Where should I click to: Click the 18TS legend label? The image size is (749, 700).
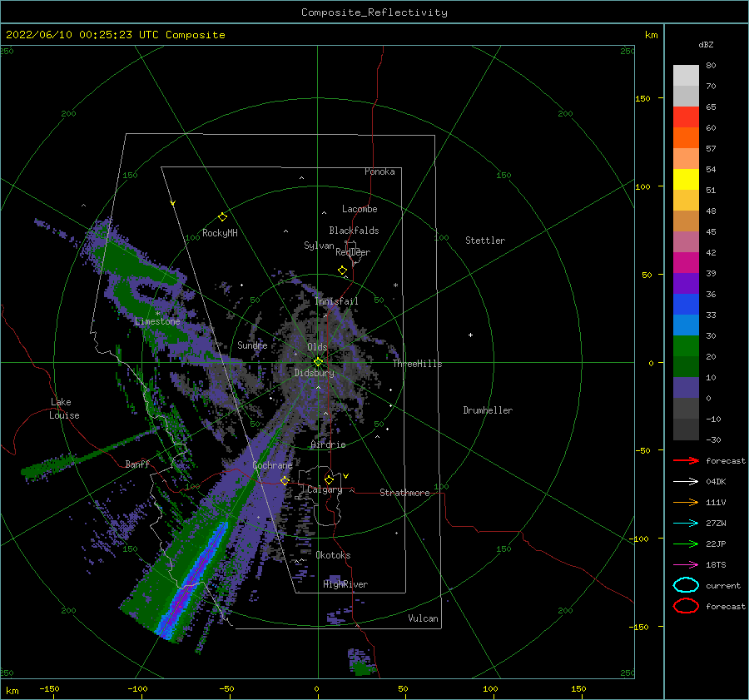tap(716, 564)
